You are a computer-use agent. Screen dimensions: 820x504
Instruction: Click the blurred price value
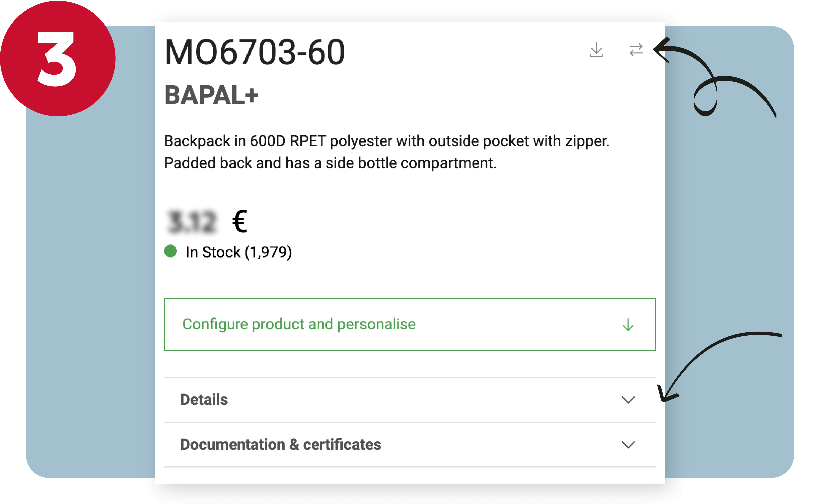192,221
